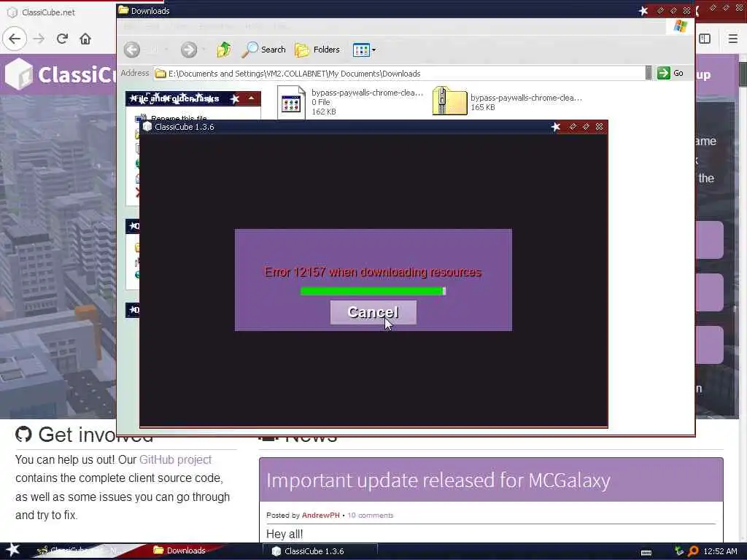Select the ClassiCube.net browser tab
The height and width of the screenshot is (560, 747).
(x=47, y=12)
